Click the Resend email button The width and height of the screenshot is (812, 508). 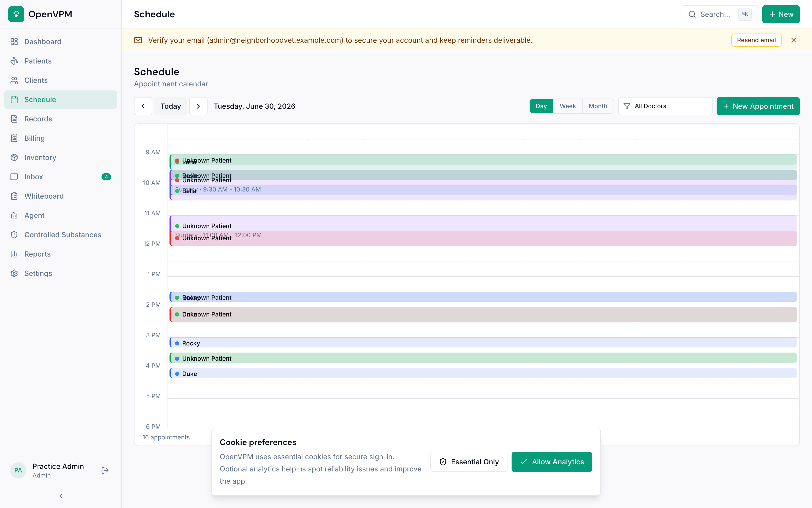(x=756, y=40)
